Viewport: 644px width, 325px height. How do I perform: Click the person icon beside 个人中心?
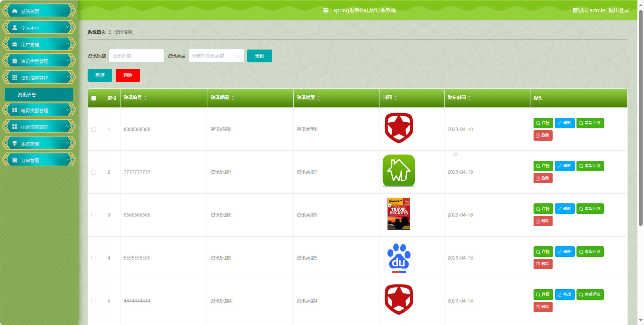click(15, 28)
